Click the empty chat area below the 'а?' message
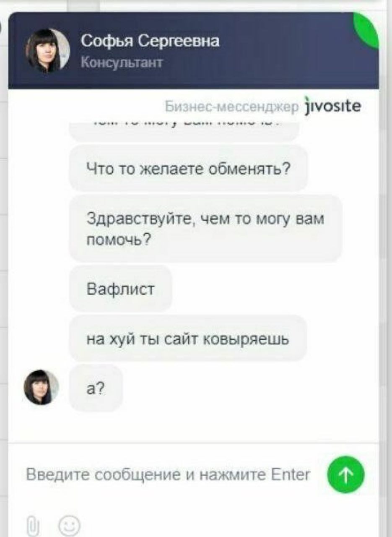 (x=193, y=426)
